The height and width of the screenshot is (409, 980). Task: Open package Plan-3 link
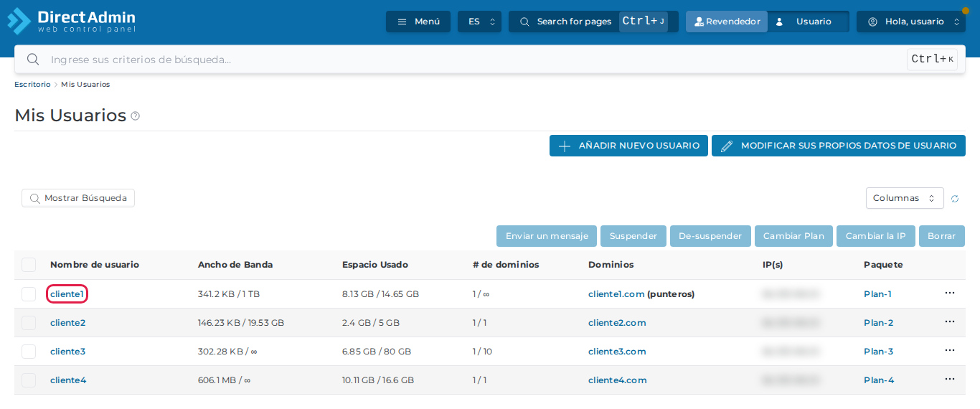[x=878, y=352]
